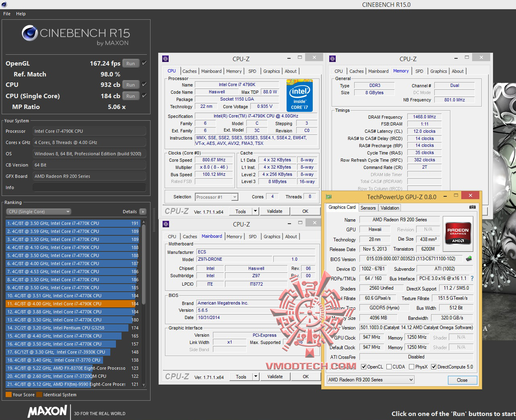Click the Core Speed 800.67 MHz value

coord(214,160)
